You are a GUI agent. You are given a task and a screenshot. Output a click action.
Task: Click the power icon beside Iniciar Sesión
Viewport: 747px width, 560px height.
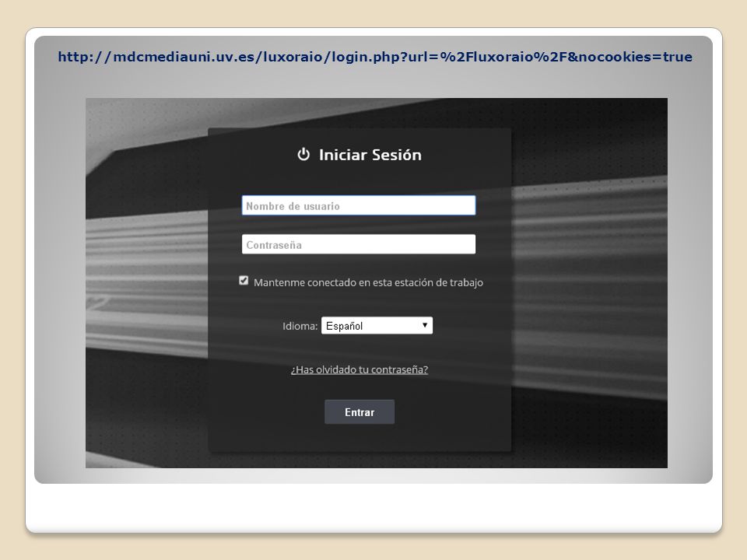coord(303,154)
